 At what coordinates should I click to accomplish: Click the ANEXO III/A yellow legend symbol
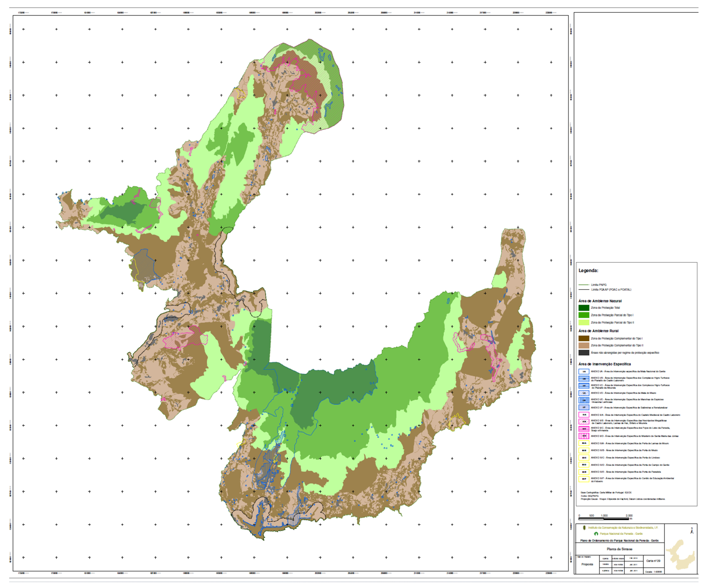pyautogui.click(x=584, y=443)
